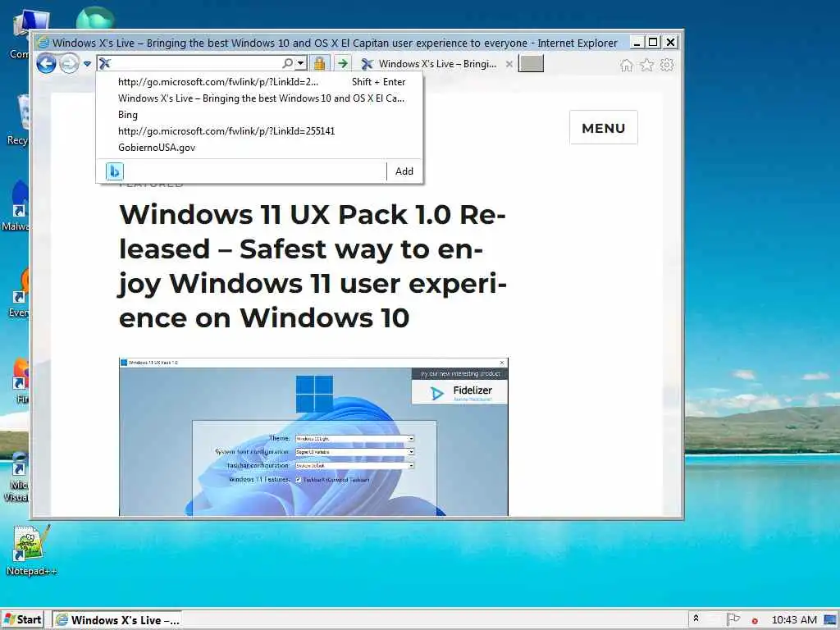Open the Microsoft Visual desktop shortcut

[x=16, y=477]
